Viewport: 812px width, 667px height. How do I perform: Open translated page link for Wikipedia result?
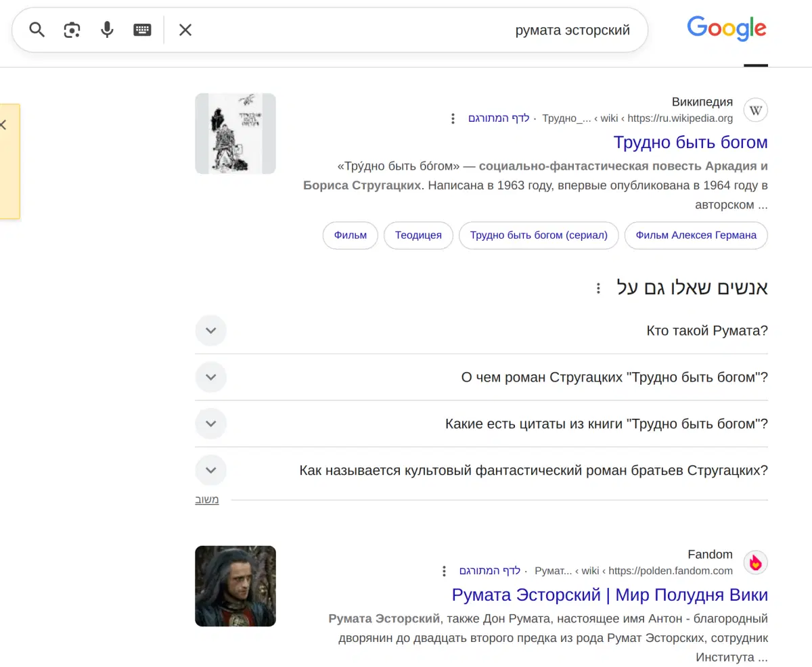(499, 119)
